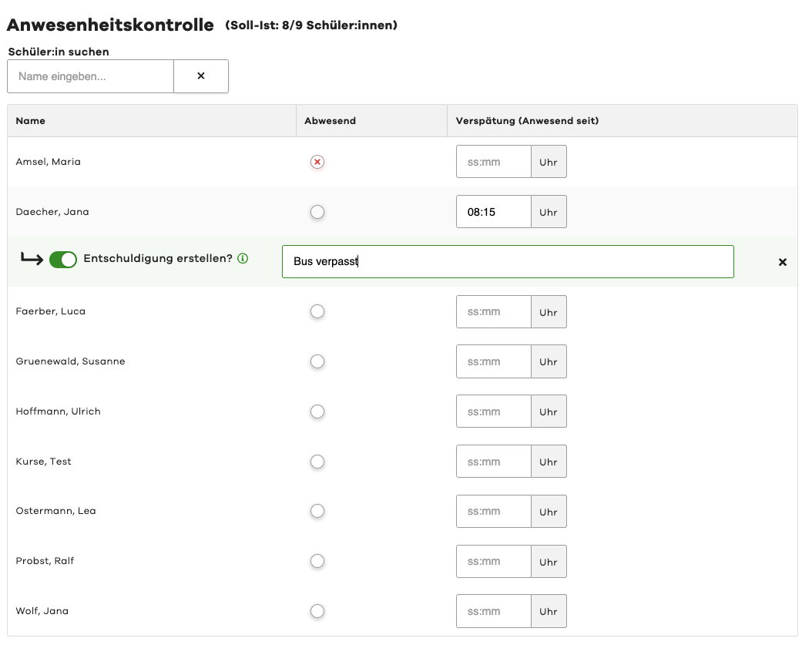Click the Uhr button for Daecher, Jana

pyautogui.click(x=549, y=211)
